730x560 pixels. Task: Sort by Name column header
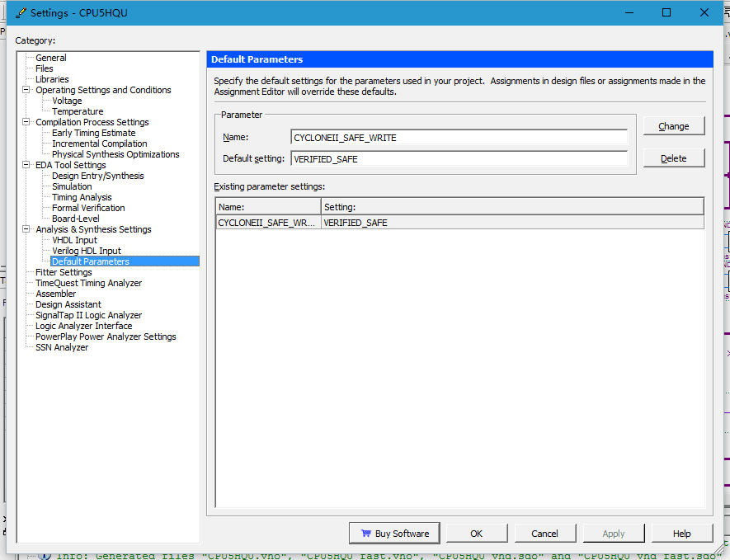coord(268,207)
